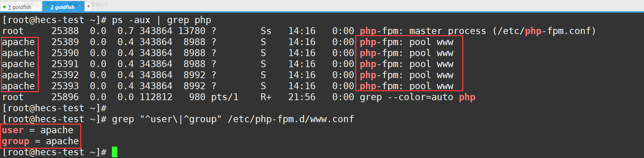Click PID 25896 of grep process
This screenshot has width=644, height=158.
tap(65, 97)
